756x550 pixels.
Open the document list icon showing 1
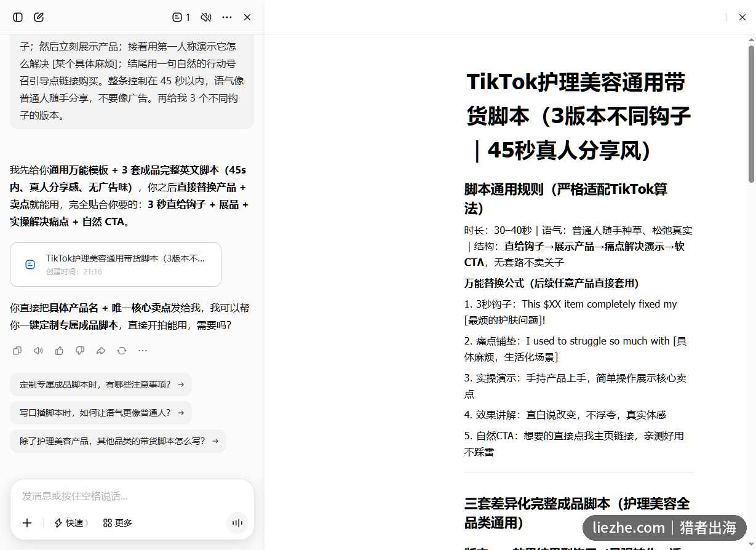[181, 17]
